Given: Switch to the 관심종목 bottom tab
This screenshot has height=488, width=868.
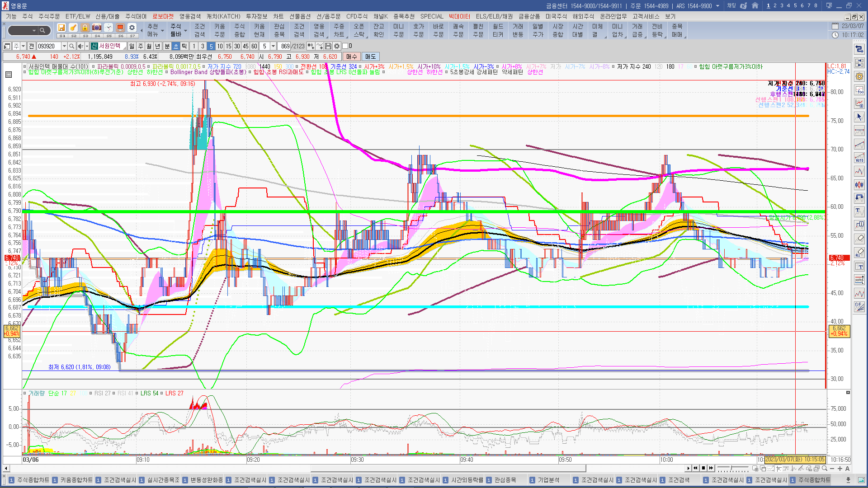Looking at the screenshot, I should pyautogui.click(x=505, y=480).
